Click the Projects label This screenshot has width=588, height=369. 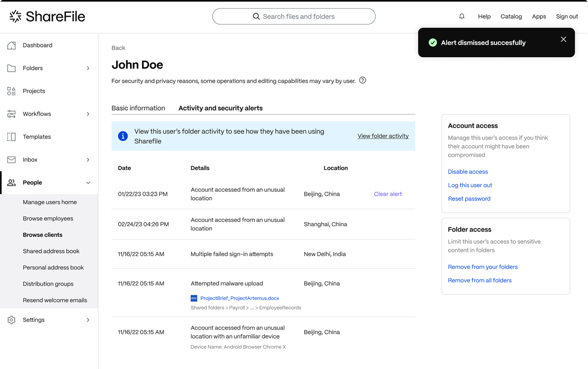pyautogui.click(x=34, y=91)
